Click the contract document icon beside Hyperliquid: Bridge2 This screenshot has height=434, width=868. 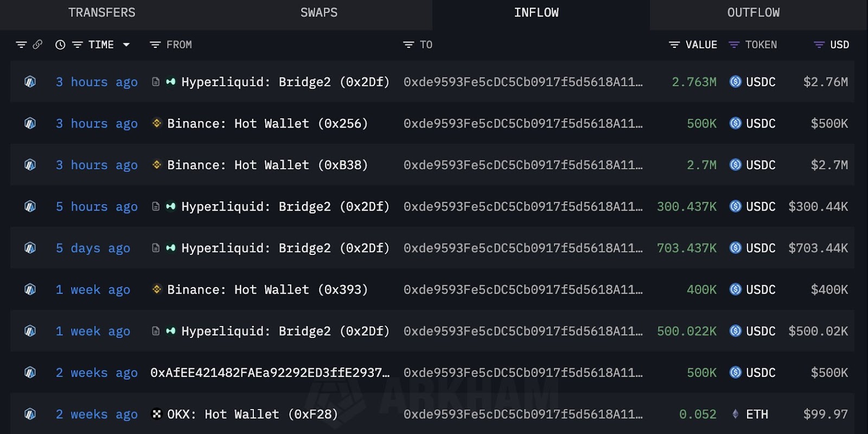[155, 82]
